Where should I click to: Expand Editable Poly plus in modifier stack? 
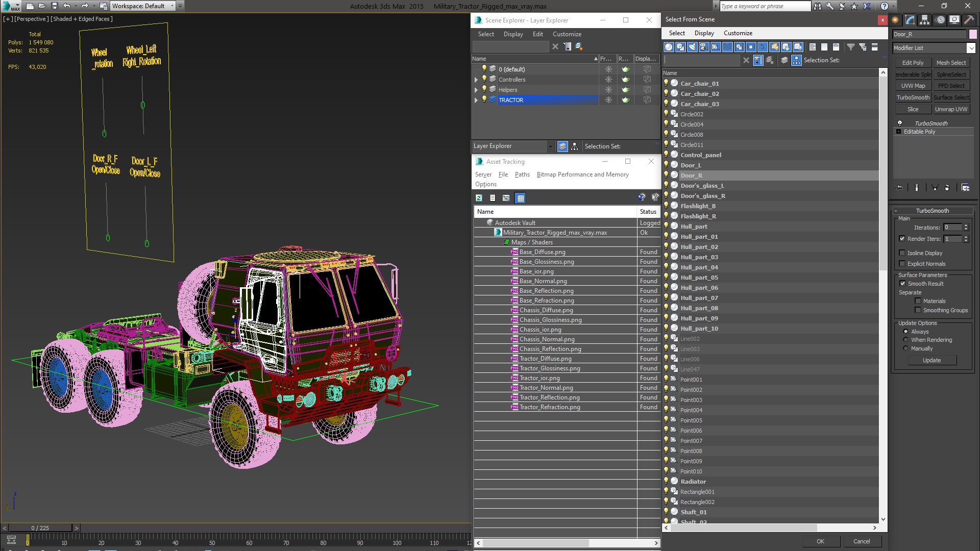(899, 132)
